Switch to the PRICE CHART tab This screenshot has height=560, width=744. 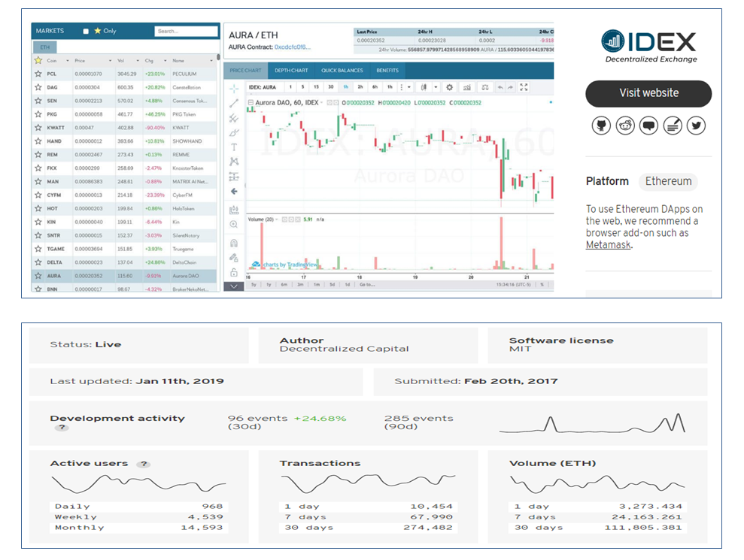(x=246, y=70)
